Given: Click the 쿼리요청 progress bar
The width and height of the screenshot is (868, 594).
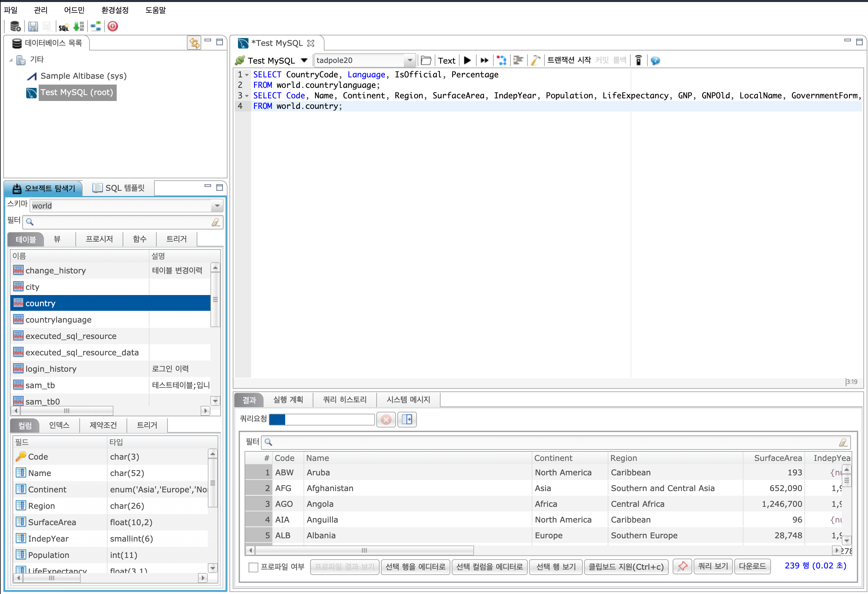Looking at the screenshot, I should 322,420.
